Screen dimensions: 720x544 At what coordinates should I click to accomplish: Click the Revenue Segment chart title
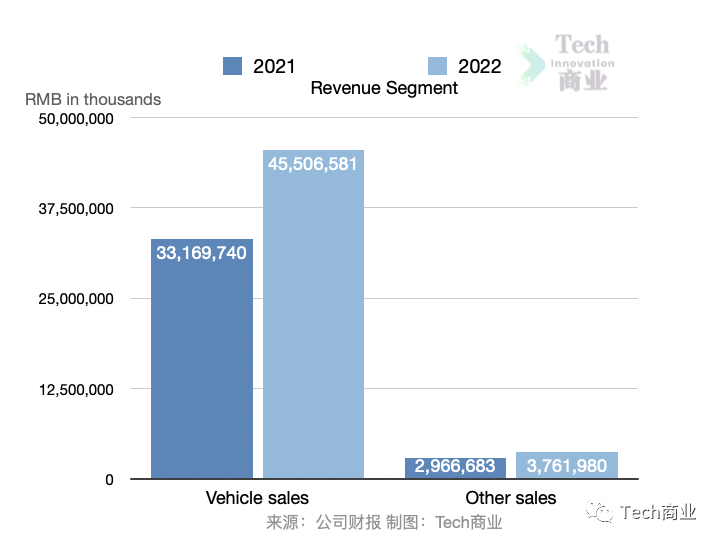[x=384, y=88]
